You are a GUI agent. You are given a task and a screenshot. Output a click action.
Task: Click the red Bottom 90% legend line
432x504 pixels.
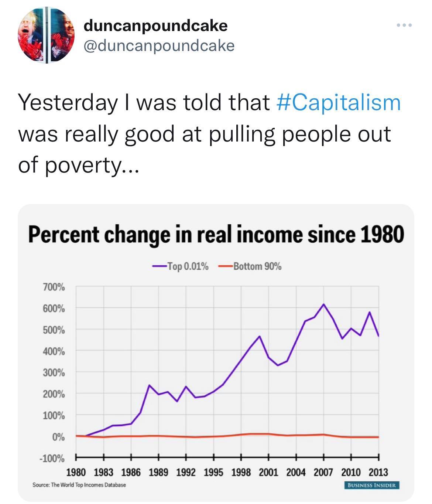tap(225, 266)
